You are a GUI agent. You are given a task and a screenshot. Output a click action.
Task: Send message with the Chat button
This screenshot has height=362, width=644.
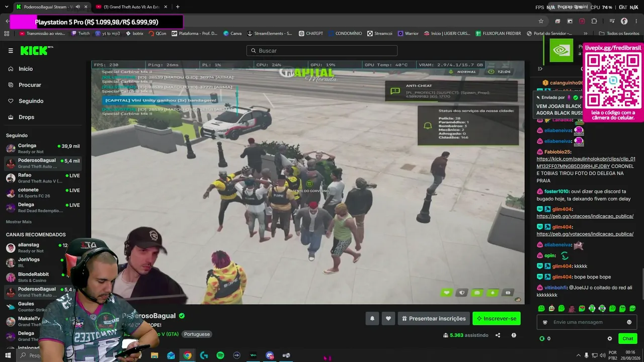[x=627, y=339]
